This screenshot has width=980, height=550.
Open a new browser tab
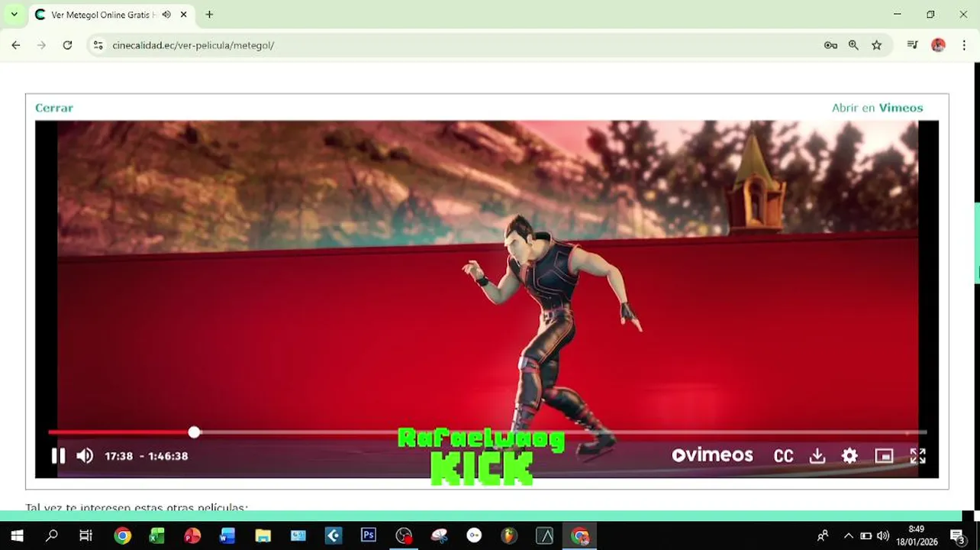tap(209, 15)
